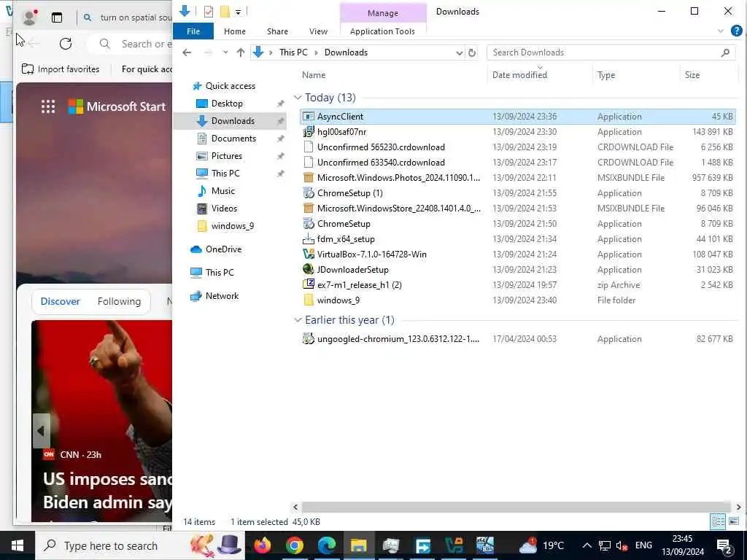This screenshot has width=747, height=560.
Task: Click the New folder quick access toolbar icon
Action: click(x=225, y=12)
